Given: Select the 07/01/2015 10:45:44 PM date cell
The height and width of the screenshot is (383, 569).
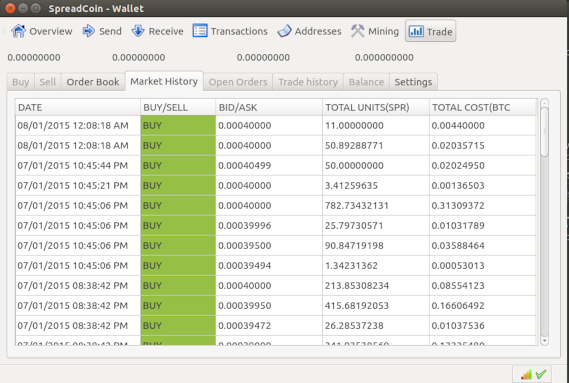Looking at the screenshot, I should click(x=78, y=166).
